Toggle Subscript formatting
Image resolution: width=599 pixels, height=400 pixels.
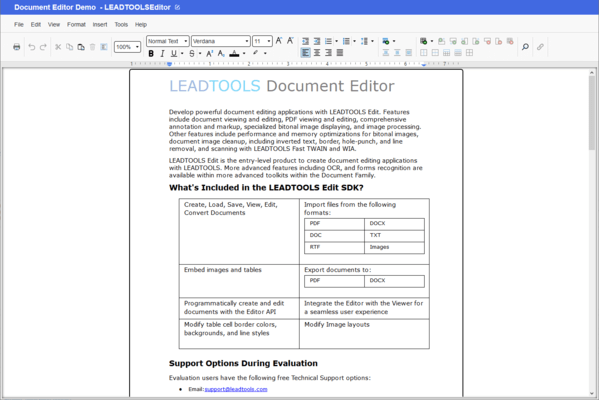(x=221, y=53)
